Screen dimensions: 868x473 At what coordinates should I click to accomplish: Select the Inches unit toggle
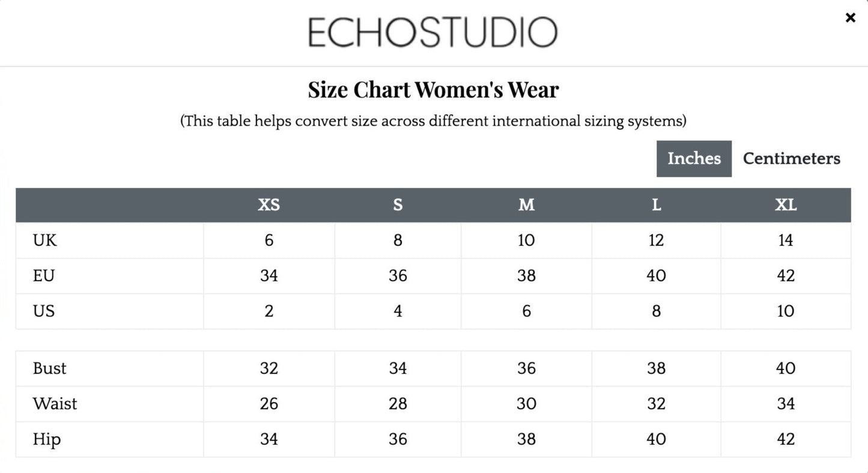[694, 159]
